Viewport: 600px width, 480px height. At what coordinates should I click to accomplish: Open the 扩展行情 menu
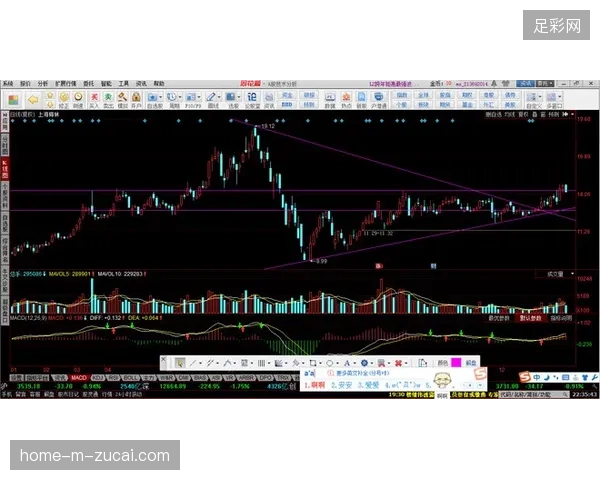(x=65, y=83)
